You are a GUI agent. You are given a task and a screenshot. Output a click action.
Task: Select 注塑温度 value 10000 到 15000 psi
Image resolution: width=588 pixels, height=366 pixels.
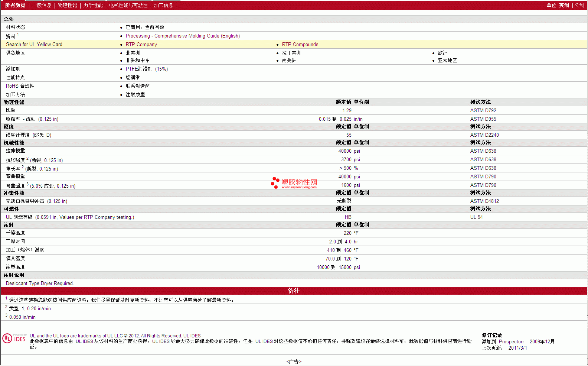338,267
